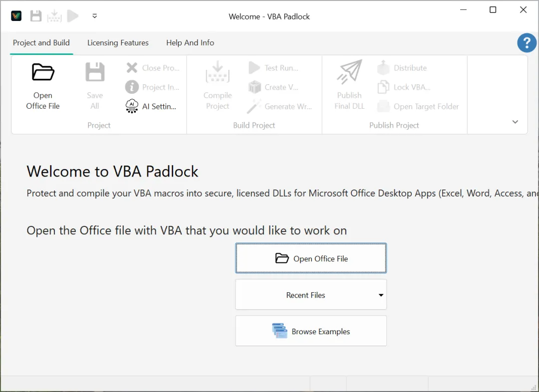Open AI Settings in the Project group
Viewport: 539px width, 392px height.
point(132,106)
